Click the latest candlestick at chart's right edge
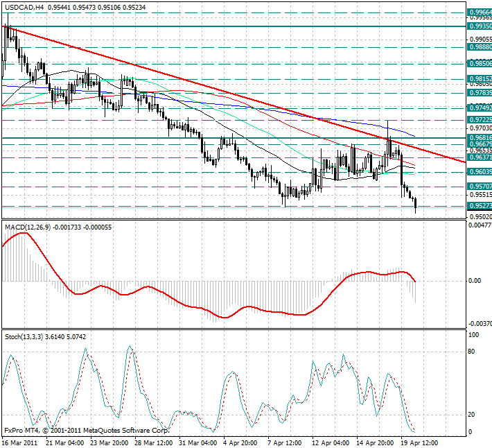492x448 pixels. pos(416,204)
